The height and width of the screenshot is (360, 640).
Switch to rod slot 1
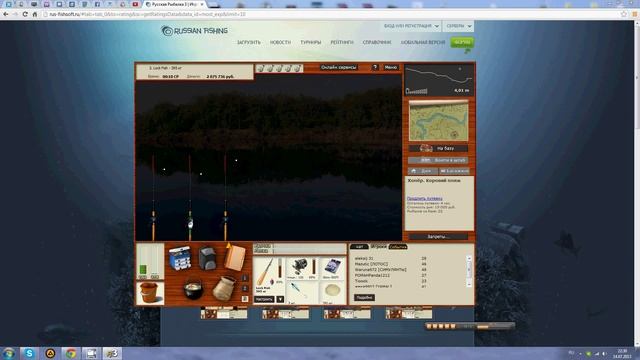245,278
